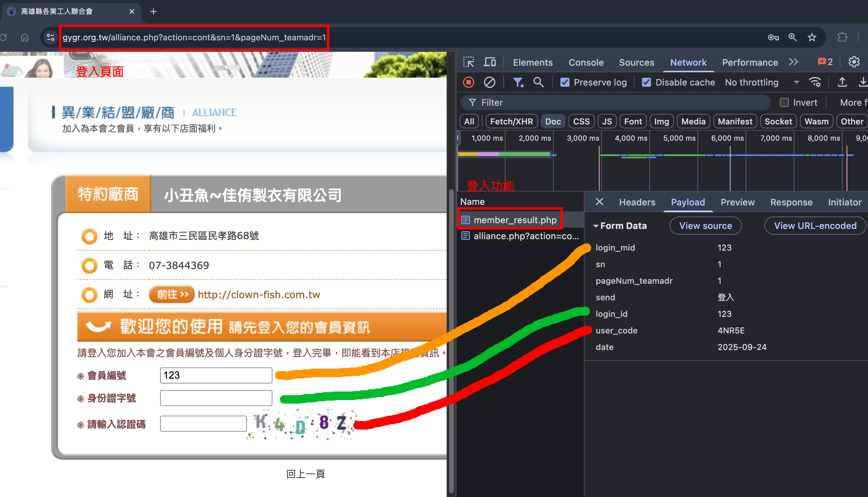The image size is (868, 497).
Task: Click the page vertical scrollbar
Action: coord(451,341)
